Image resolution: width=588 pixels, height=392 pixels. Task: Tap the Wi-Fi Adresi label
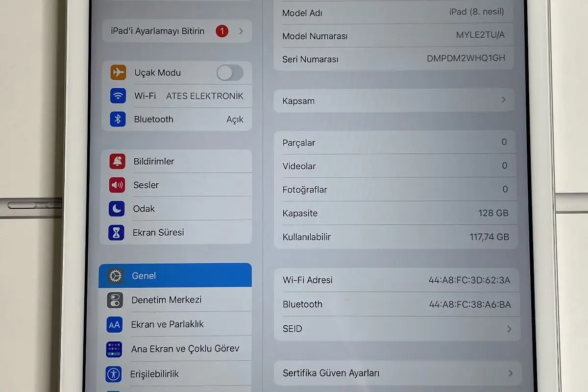point(308,280)
